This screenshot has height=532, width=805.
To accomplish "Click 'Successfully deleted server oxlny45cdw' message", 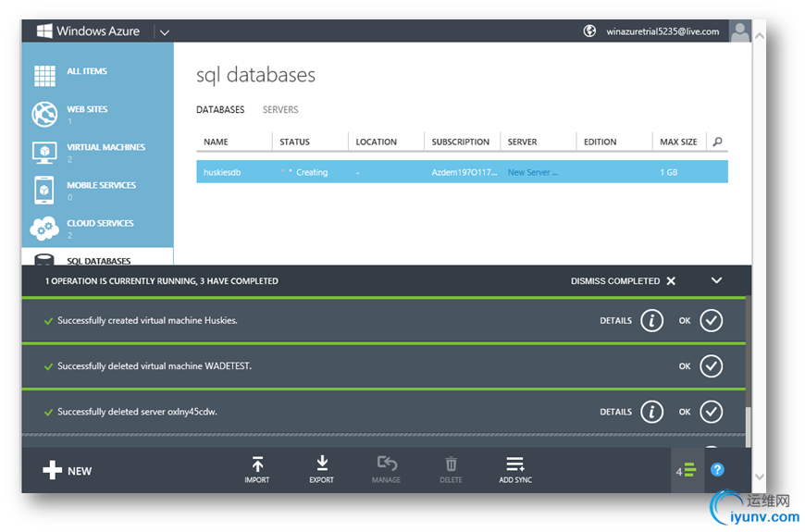I will click(137, 412).
